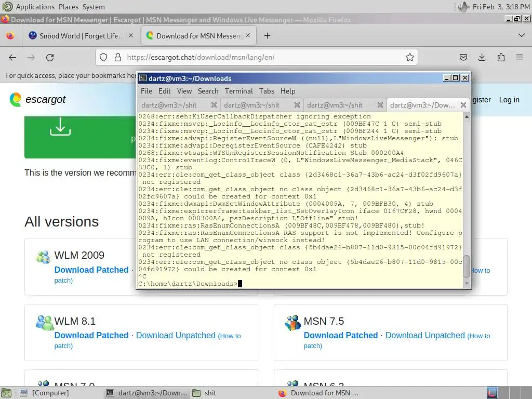This screenshot has height=399, width=532.
Task: Open Firefox extensions puzzle icon
Action: (501, 57)
